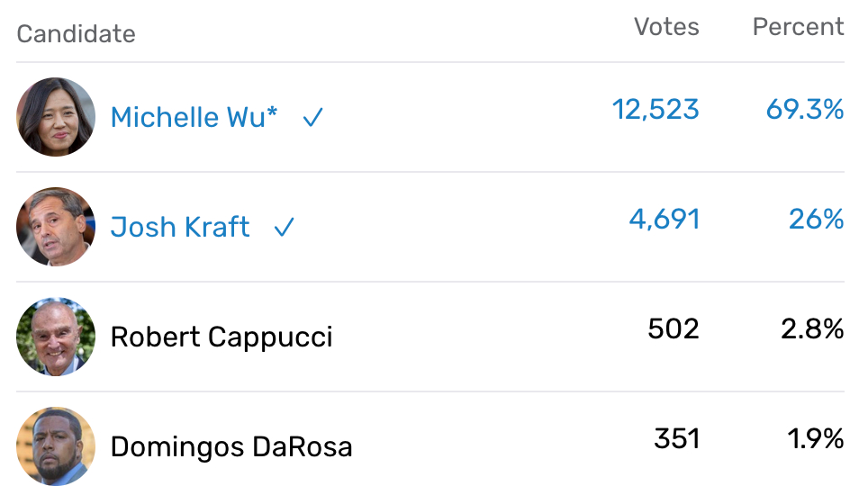The width and height of the screenshot is (868, 495).
Task: Click the 26% percentage value
Action: (x=817, y=220)
